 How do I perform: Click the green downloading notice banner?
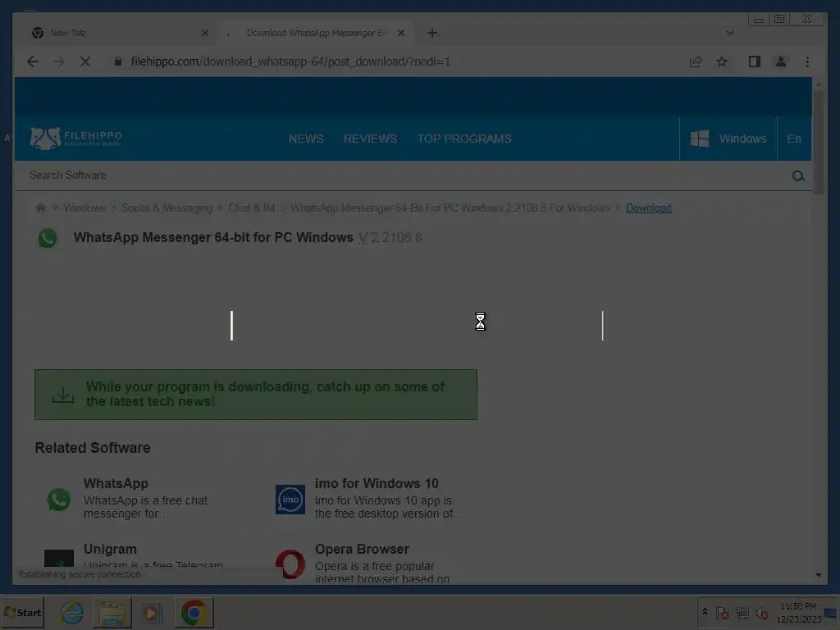(x=256, y=395)
